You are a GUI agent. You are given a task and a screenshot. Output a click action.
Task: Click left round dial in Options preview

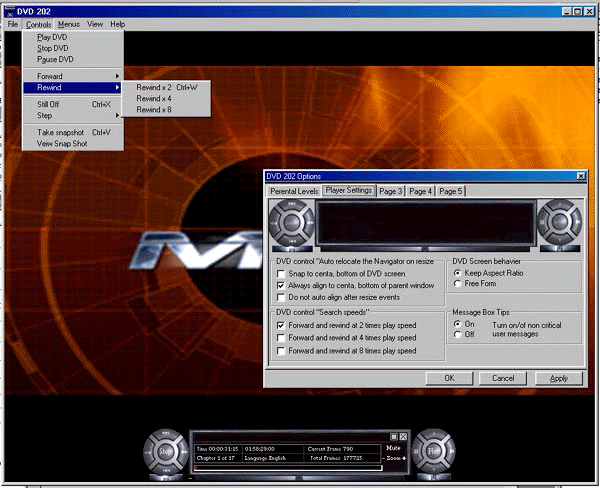coord(291,221)
